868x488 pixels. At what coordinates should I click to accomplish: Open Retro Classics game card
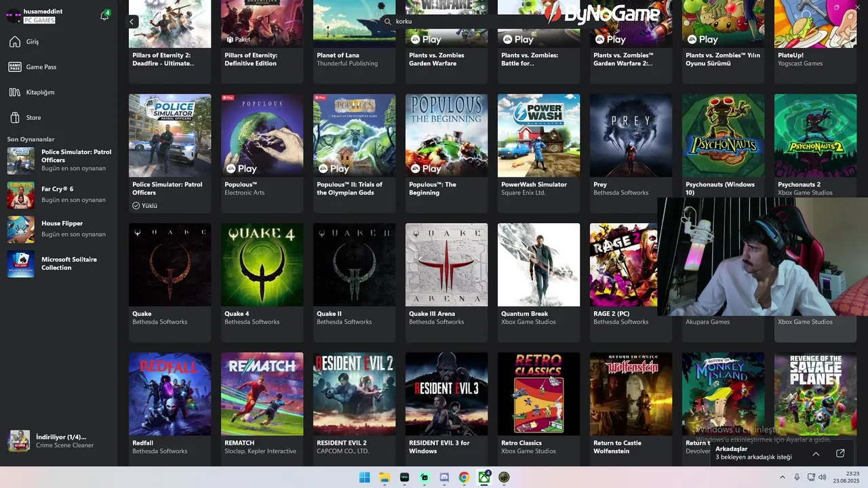[538, 409]
